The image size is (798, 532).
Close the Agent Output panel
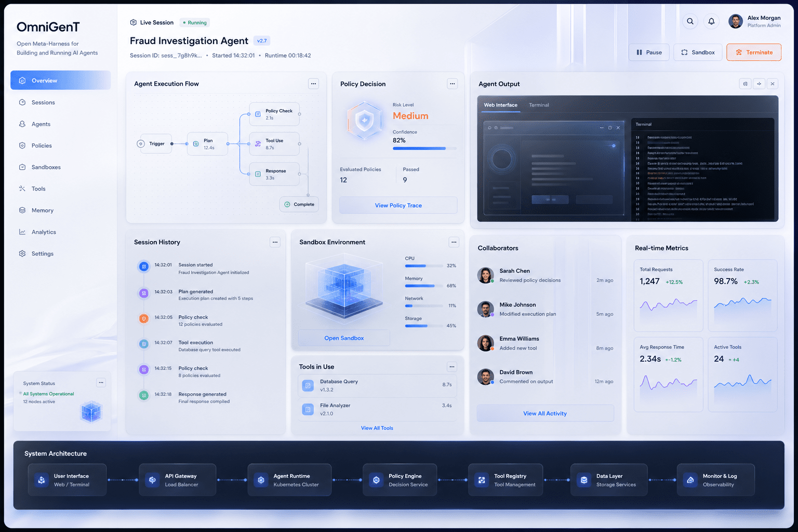coord(773,84)
